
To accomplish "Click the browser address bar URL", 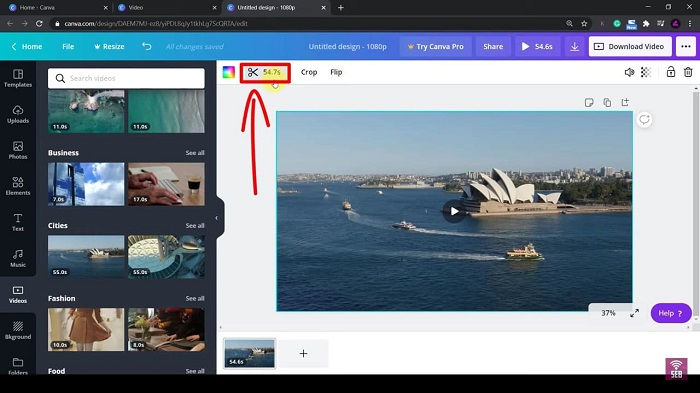I will coord(156,23).
